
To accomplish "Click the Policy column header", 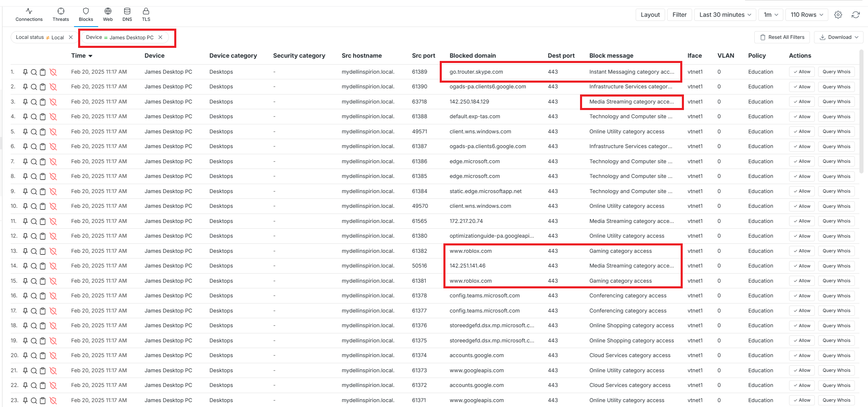I will [x=757, y=56].
